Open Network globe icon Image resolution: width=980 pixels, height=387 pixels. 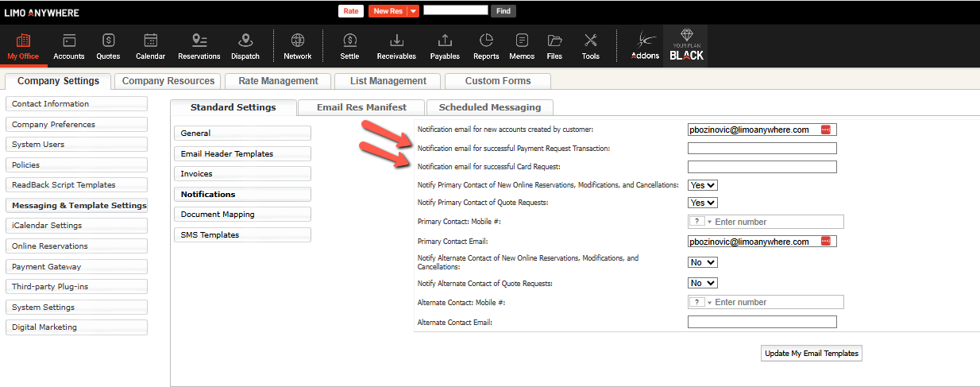(298, 46)
